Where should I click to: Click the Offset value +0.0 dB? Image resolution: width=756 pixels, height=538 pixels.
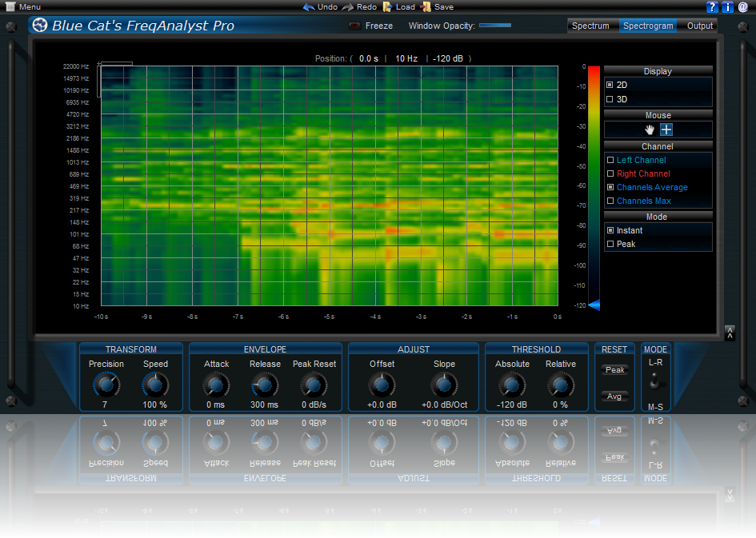coord(382,404)
